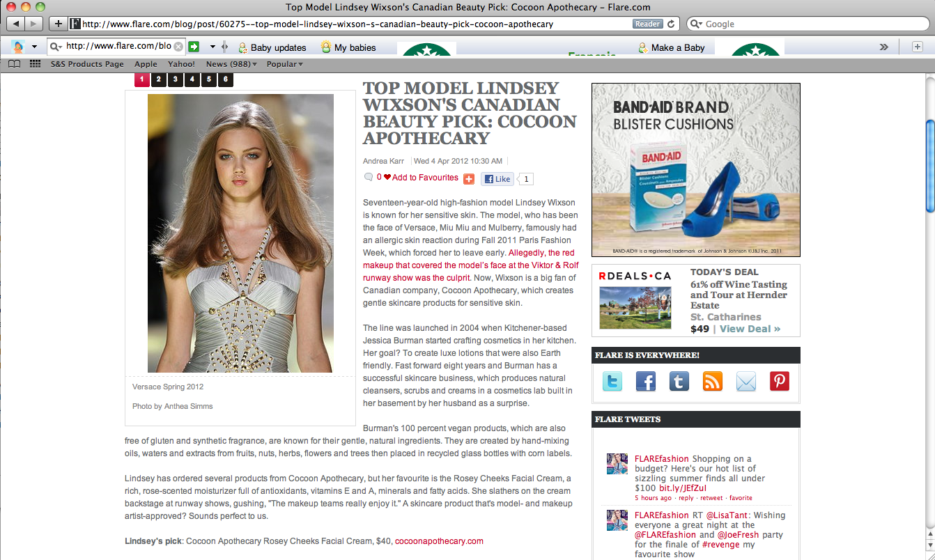
Task: Open Flare's Pinterest icon
Action: point(780,381)
